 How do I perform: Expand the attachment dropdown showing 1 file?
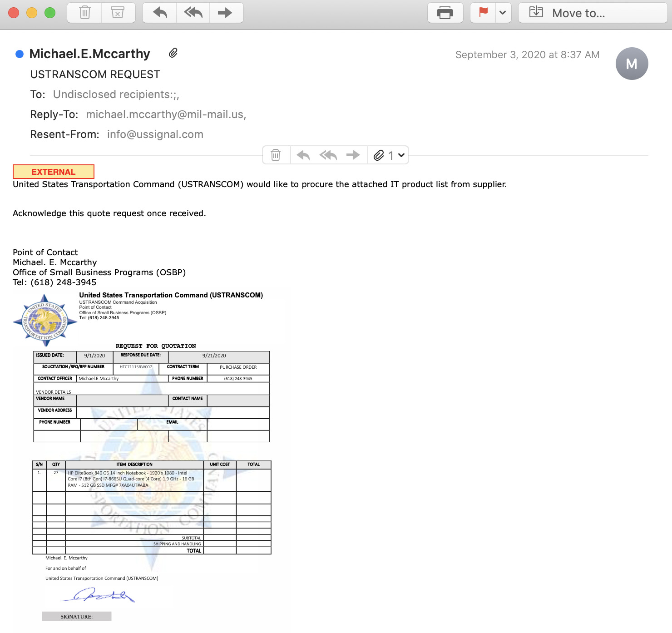(389, 155)
